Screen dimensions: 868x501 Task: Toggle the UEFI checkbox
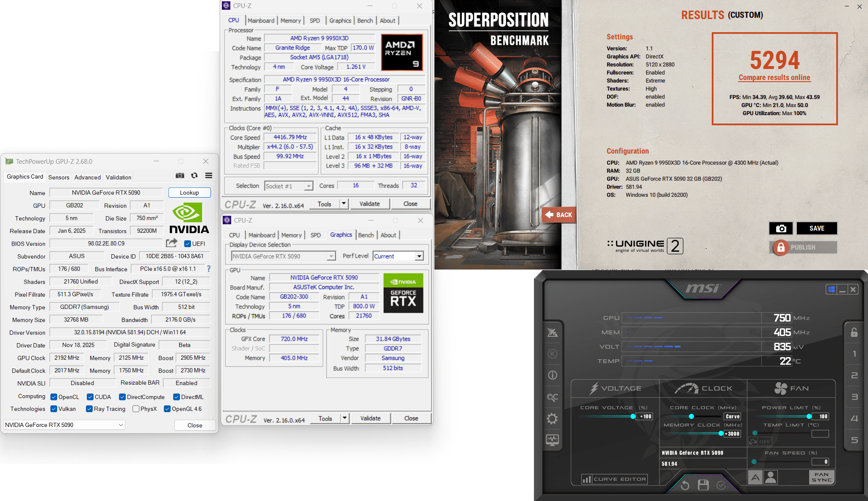[188, 244]
